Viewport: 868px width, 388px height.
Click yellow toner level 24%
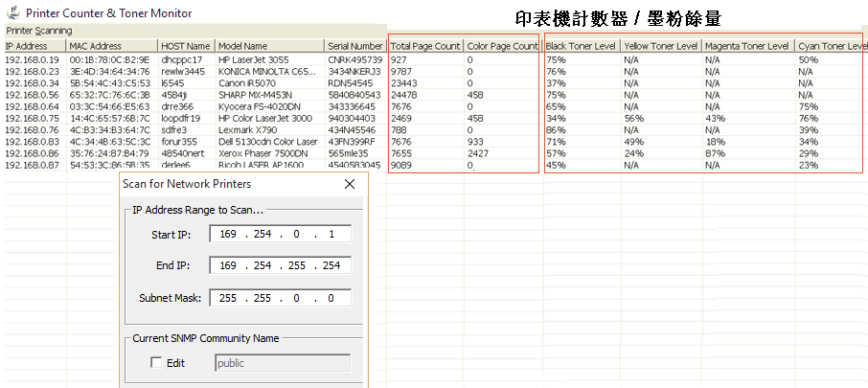[x=634, y=153]
